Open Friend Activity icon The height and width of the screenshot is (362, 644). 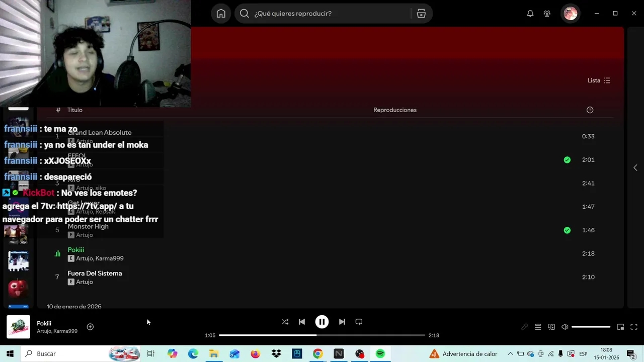547,14
